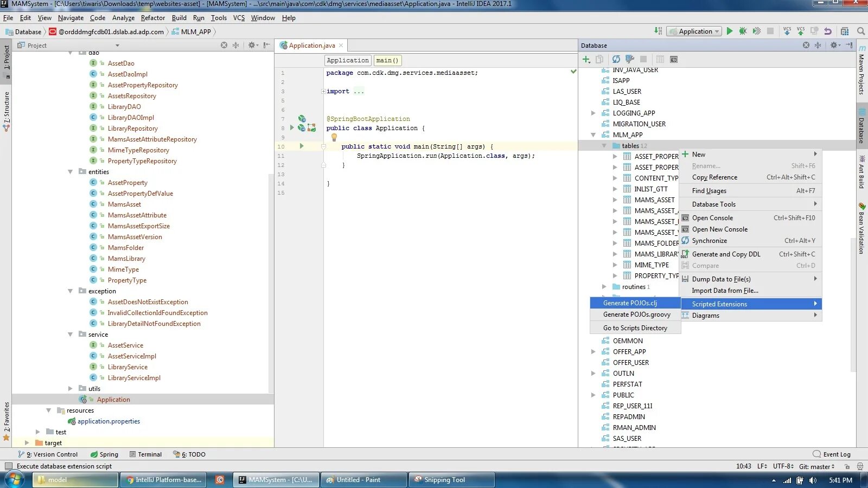Close the Application.java tab

tap(341, 46)
